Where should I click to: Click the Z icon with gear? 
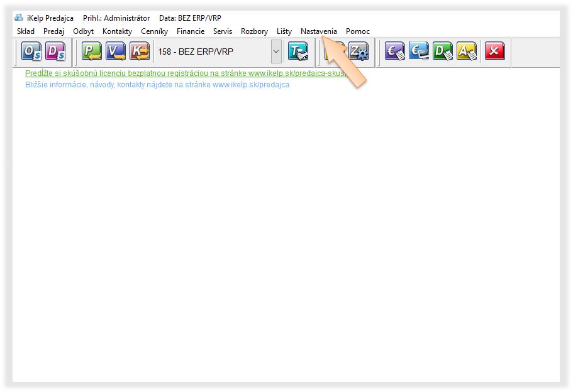[x=359, y=52]
